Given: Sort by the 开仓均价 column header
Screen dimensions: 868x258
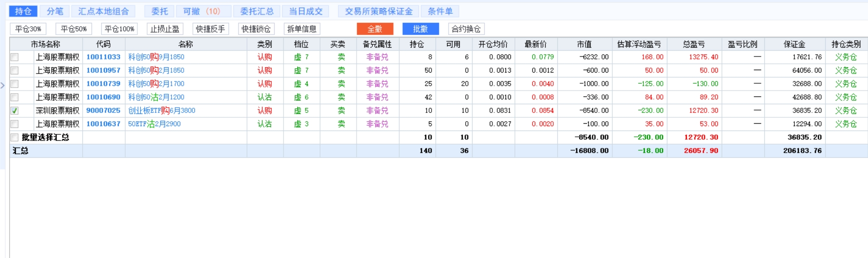Looking at the screenshot, I should tap(493, 44).
